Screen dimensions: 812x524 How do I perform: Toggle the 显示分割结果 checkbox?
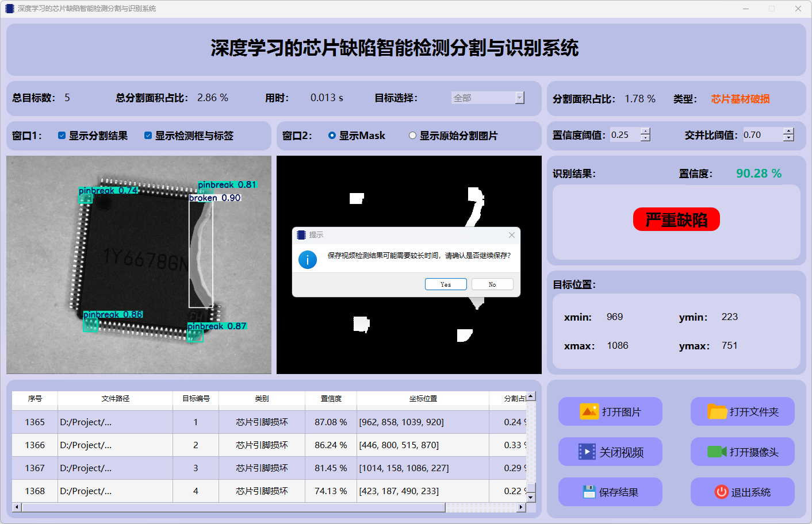click(x=62, y=136)
